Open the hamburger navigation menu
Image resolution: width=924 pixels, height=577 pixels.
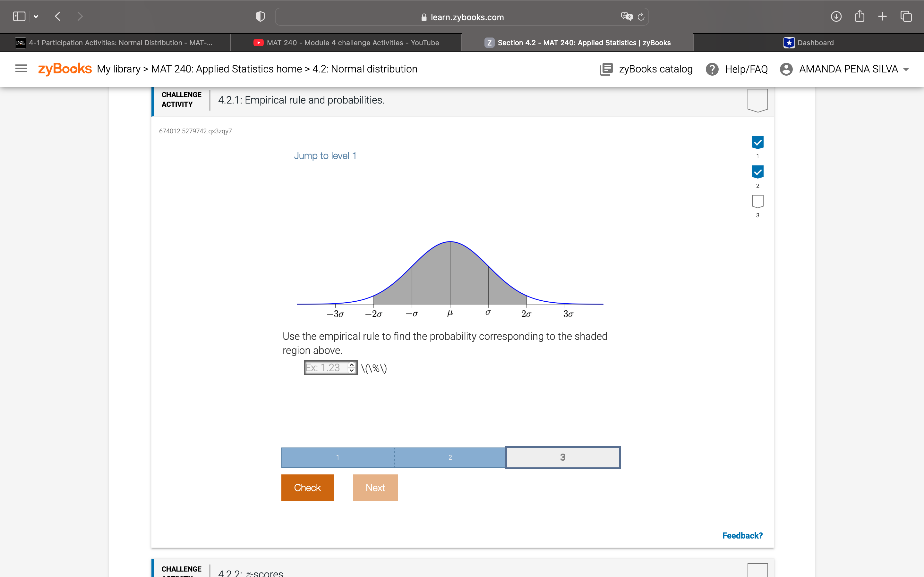coord(21,68)
